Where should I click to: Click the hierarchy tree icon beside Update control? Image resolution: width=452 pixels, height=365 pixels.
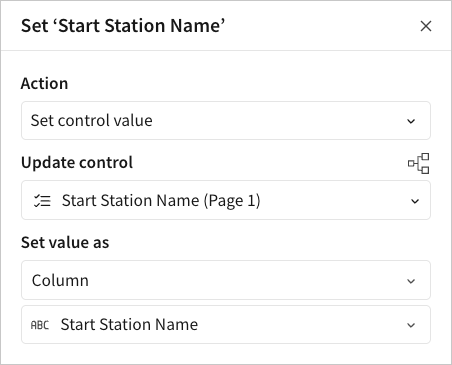(419, 163)
